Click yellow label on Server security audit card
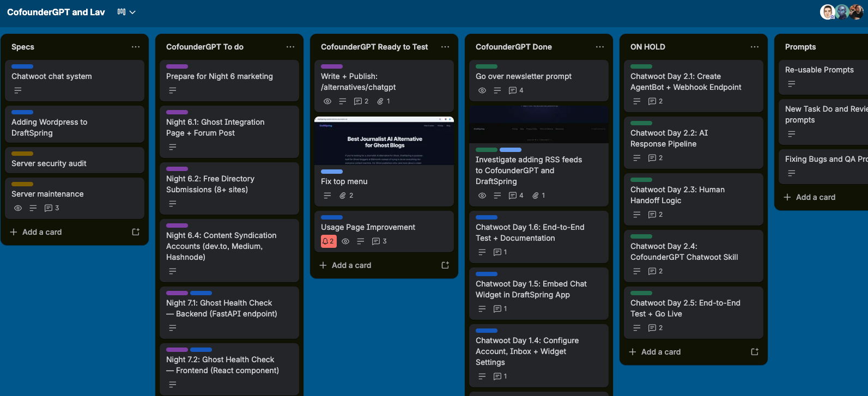 pos(22,154)
